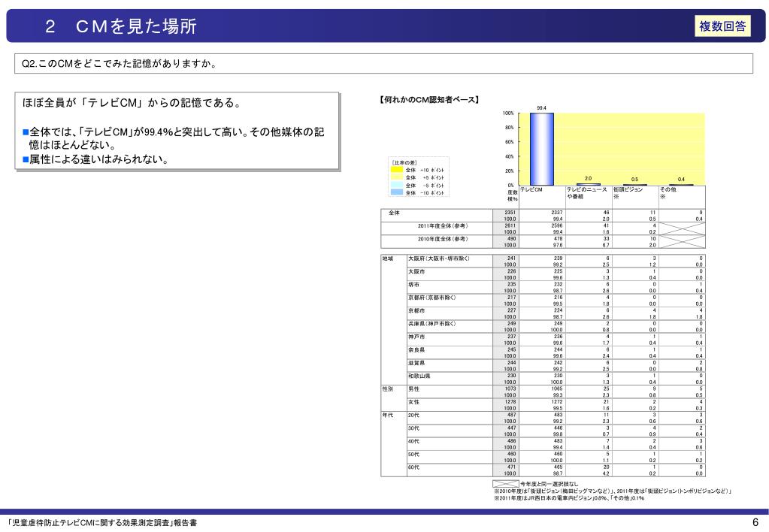The height and width of the screenshot is (532, 769).
Task: Click the '全体' row label in the table
Action: point(394,213)
